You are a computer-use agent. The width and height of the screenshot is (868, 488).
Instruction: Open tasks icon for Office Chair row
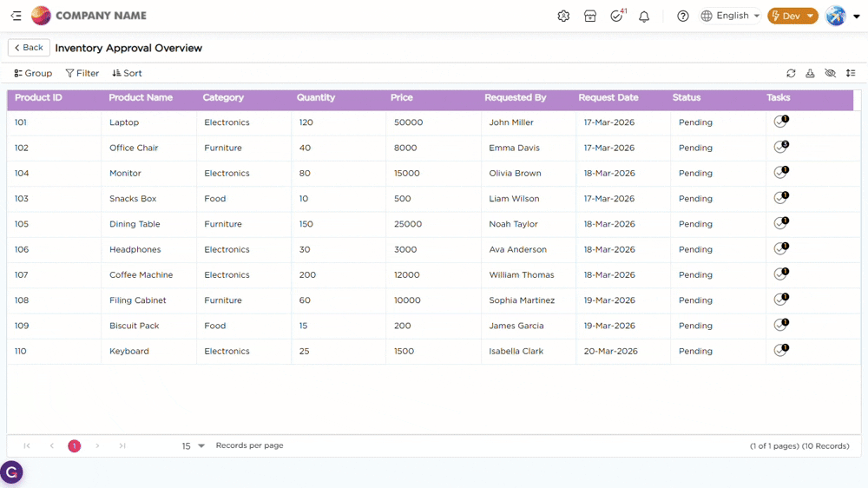(780, 148)
